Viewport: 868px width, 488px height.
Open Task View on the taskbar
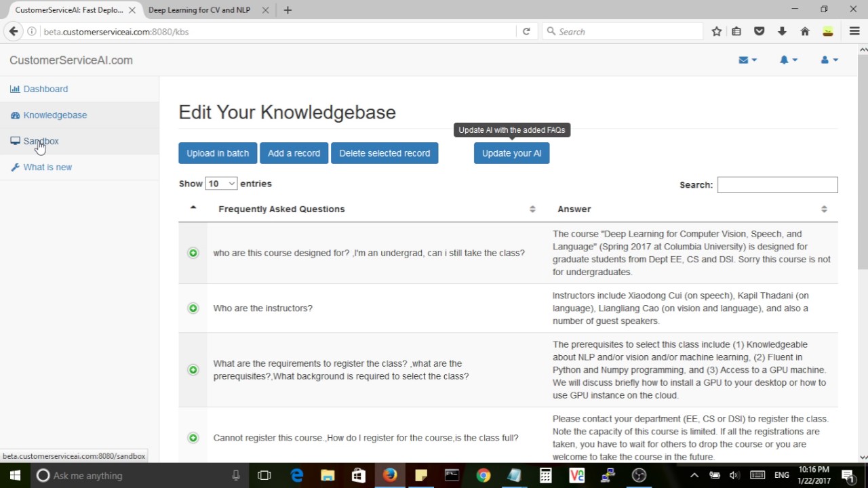click(x=264, y=476)
